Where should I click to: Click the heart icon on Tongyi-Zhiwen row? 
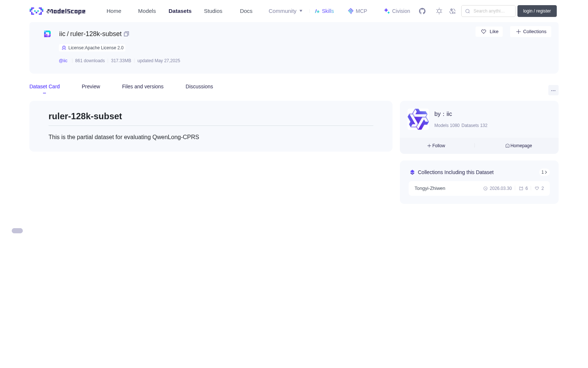tap(537, 188)
